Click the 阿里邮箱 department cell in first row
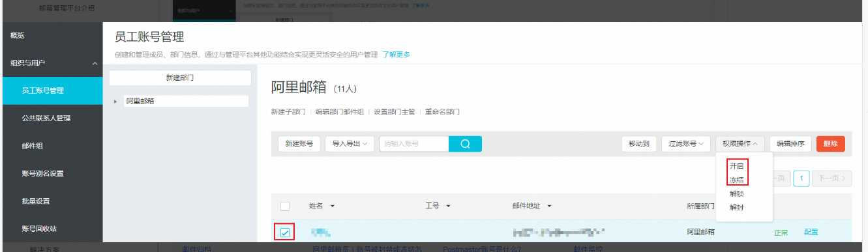 [701, 232]
